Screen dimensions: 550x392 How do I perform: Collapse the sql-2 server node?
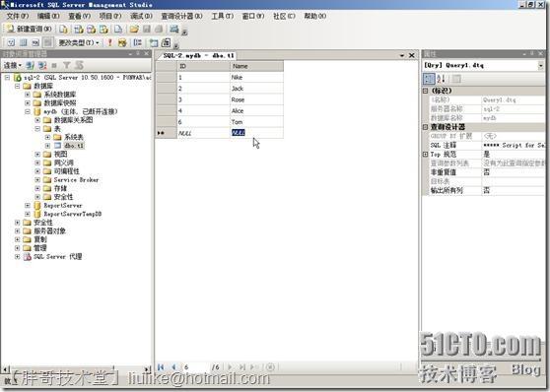pos(7,78)
